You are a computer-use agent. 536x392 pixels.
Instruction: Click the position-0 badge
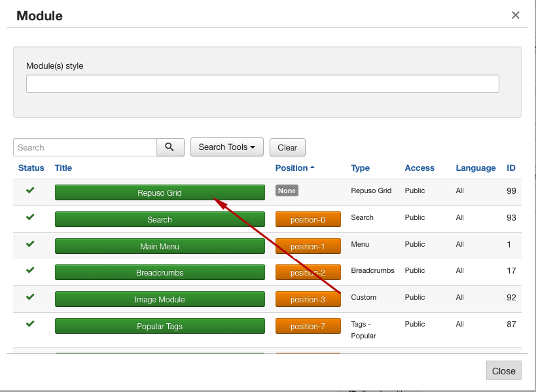coord(308,219)
